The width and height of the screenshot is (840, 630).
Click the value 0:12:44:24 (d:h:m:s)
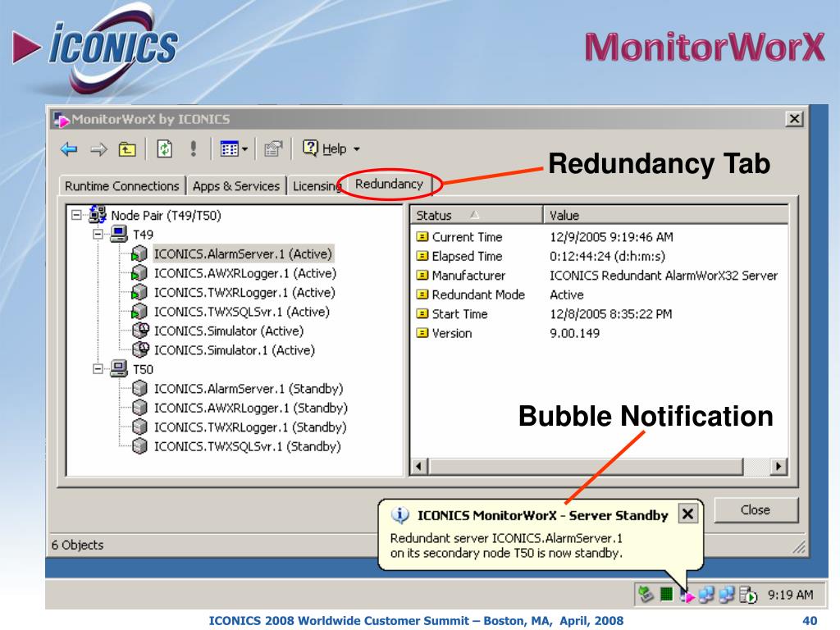coord(608,256)
